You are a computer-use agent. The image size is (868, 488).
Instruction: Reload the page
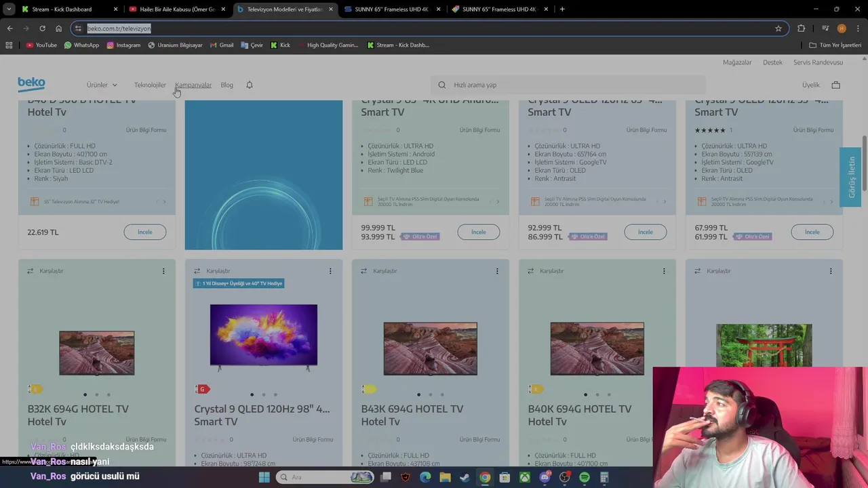pos(42,28)
